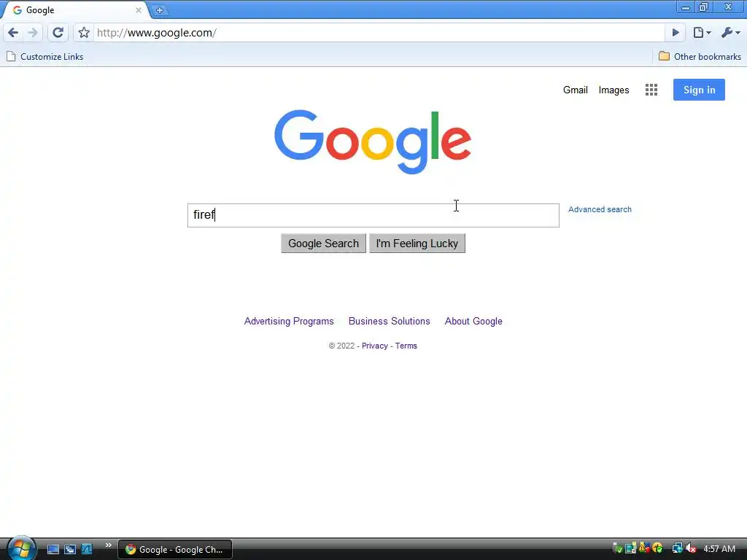Go back using the browser back arrow
Screen dimensions: 747x560
click(x=13, y=32)
